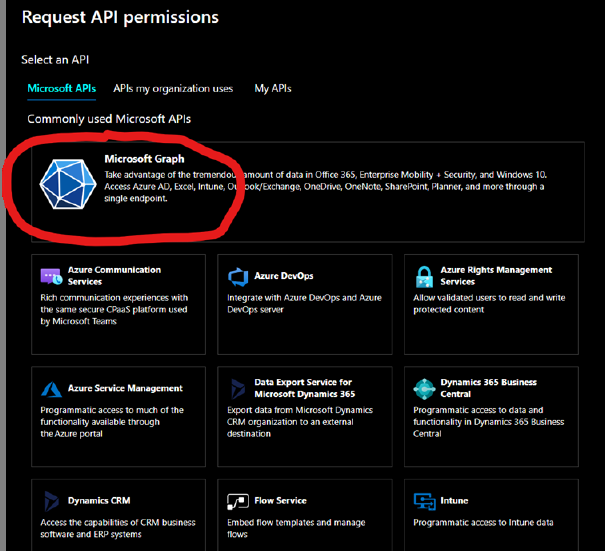
Task: Open the Azure Service Management title
Action: tap(125, 388)
